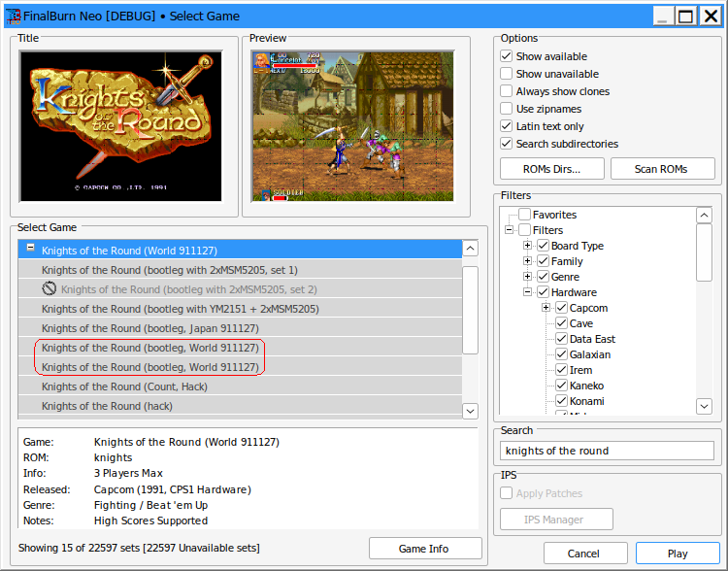Image resolution: width=728 pixels, height=571 pixels.
Task: Expand the Board Type node
Action: coord(527,246)
